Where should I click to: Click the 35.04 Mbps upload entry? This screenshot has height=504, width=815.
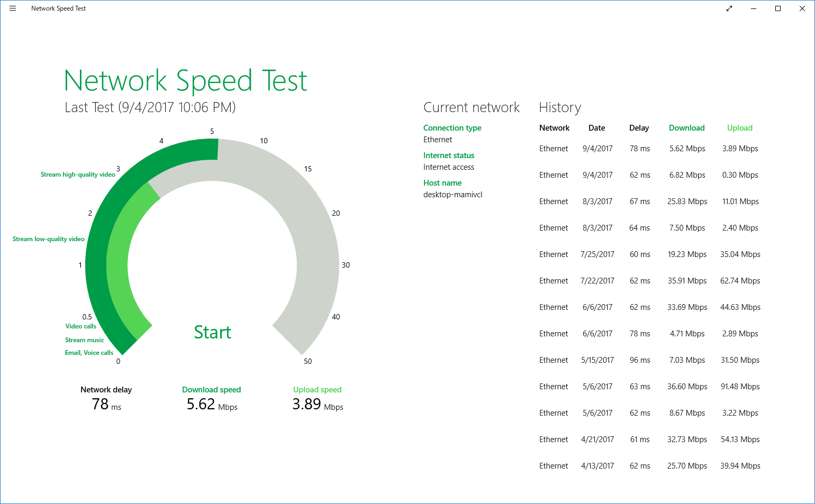coord(740,254)
